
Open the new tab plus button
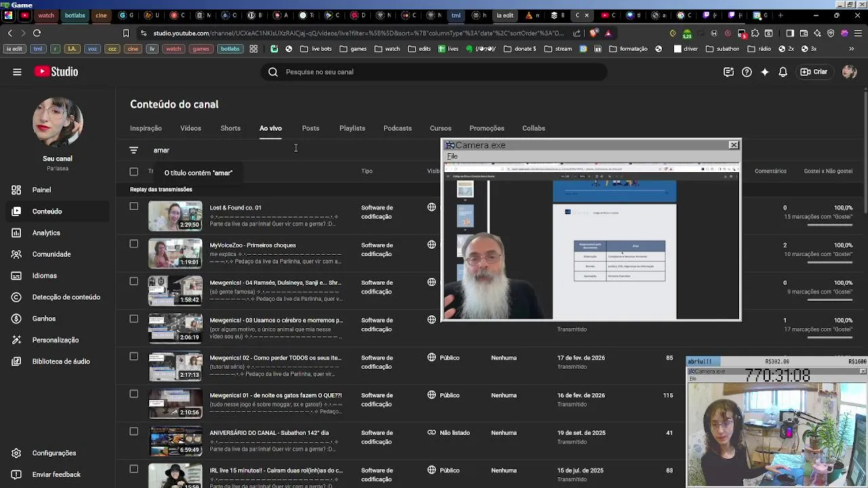pyautogui.click(x=781, y=15)
